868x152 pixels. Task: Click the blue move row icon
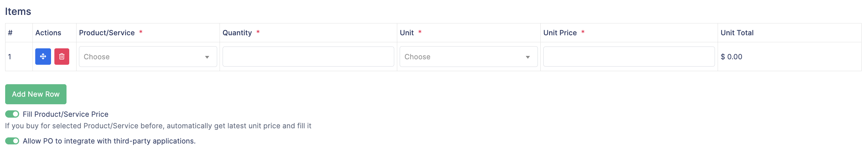click(x=43, y=57)
